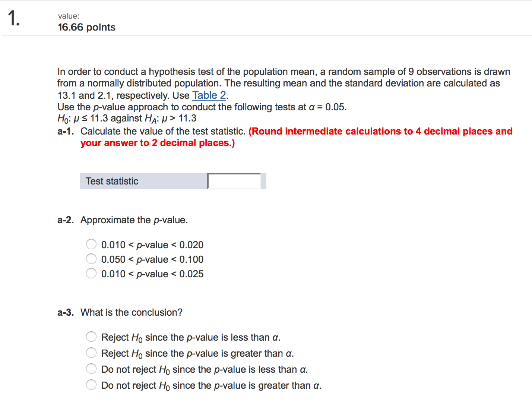Click the large question number 1
Screen dimensions: 532x404
(x=14, y=18)
